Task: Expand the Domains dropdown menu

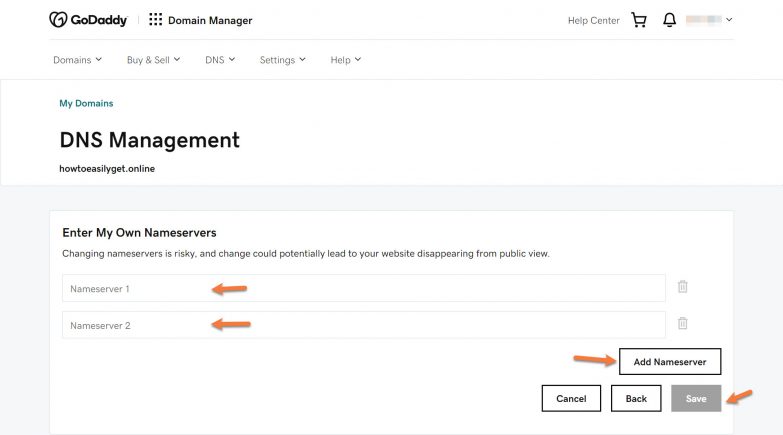Action: pyautogui.click(x=77, y=60)
